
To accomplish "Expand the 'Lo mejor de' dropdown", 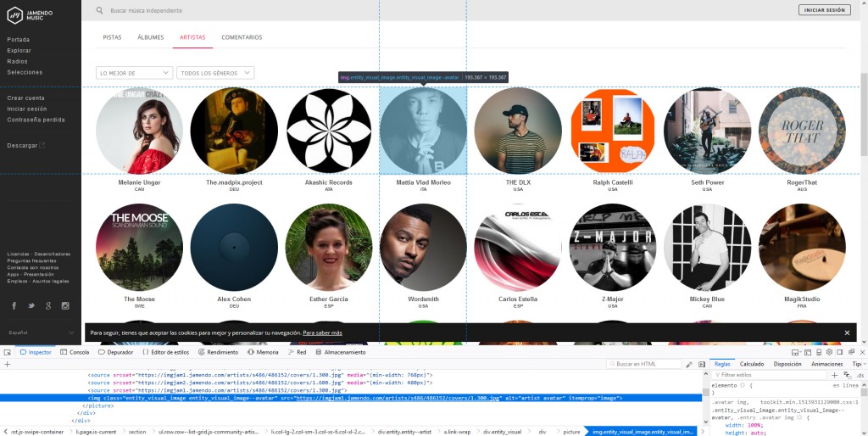I will (134, 73).
